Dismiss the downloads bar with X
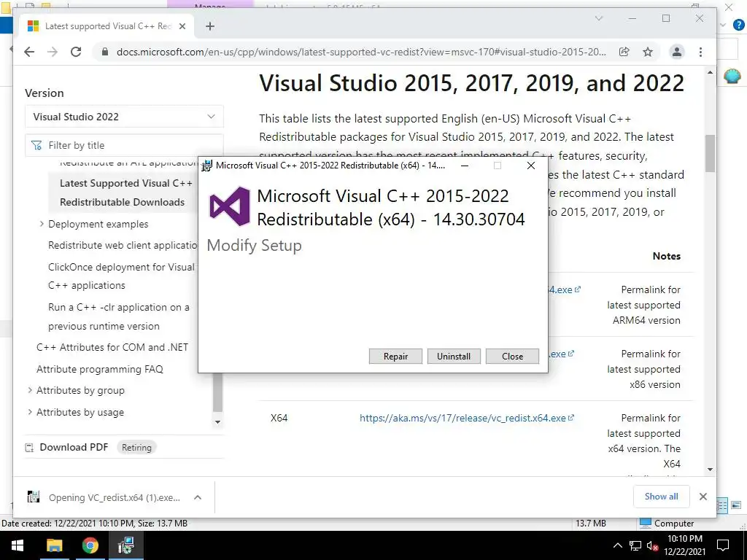The width and height of the screenshot is (747, 560). coord(703,496)
